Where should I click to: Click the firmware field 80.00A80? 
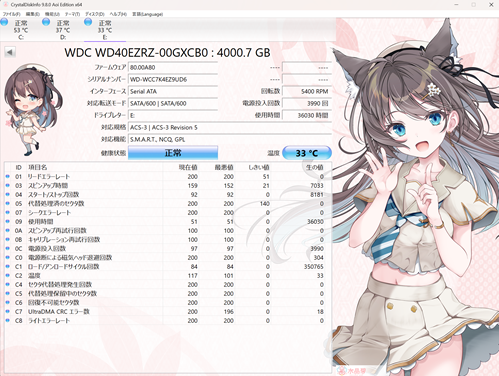[x=173, y=67]
